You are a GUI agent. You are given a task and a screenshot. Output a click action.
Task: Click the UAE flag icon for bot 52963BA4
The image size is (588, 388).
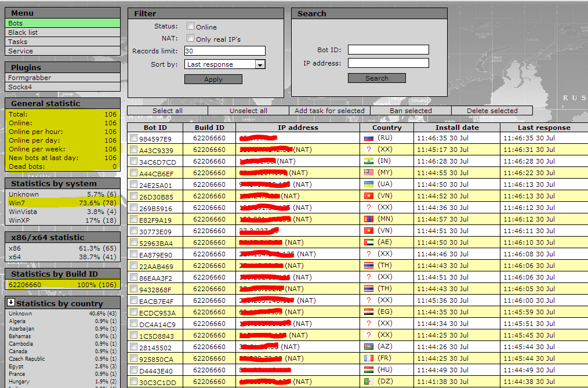coord(369,242)
